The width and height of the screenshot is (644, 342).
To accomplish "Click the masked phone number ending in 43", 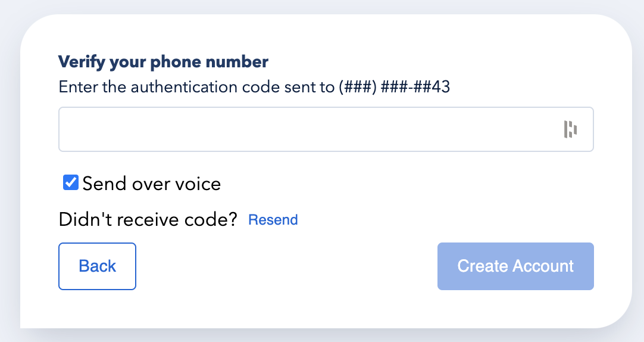I will pos(393,88).
